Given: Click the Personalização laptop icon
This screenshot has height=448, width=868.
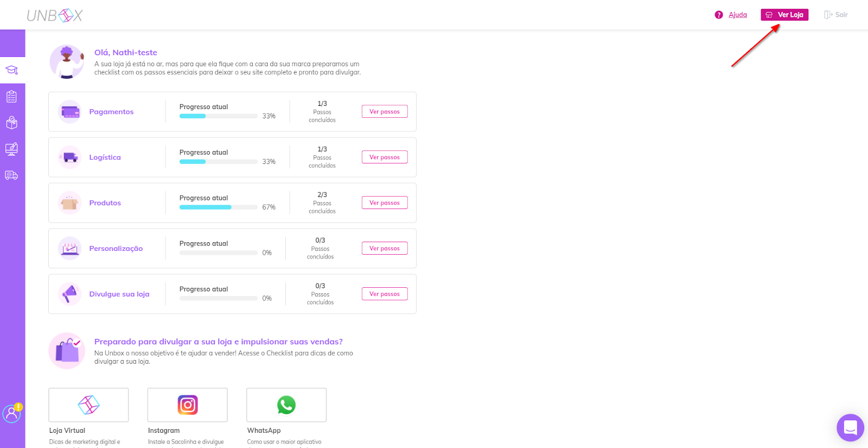Looking at the screenshot, I should tap(70, 249).
